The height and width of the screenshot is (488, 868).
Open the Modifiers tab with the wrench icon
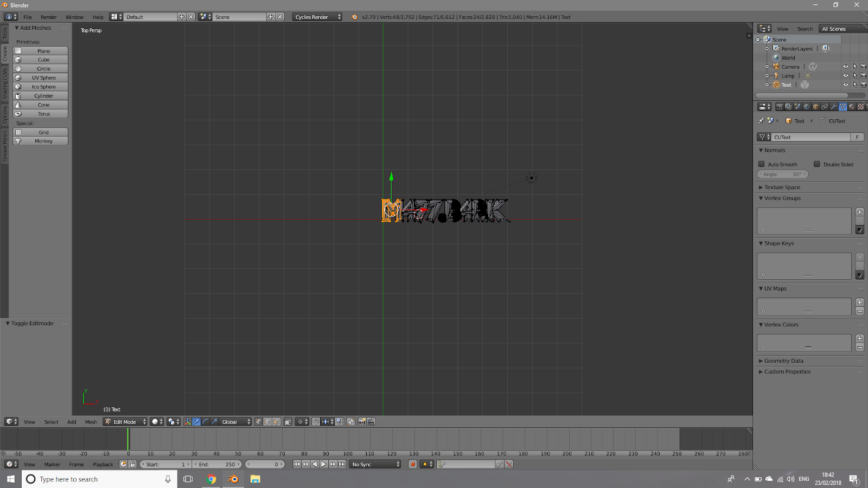[833, 107]
